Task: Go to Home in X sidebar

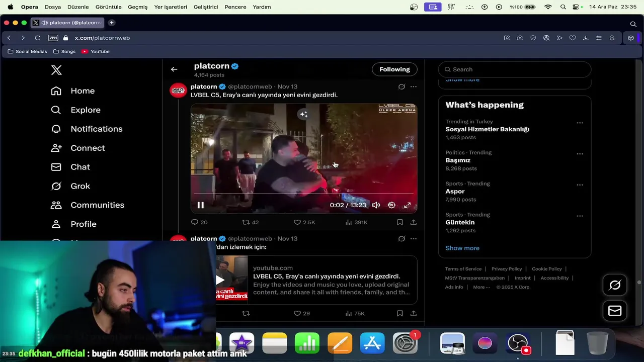Action: (x=73, y=91)
